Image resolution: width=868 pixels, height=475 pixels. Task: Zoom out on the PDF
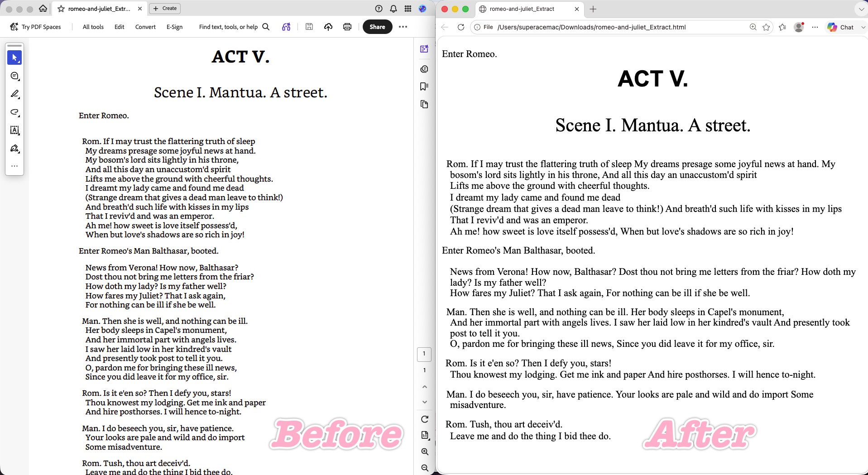425,468
